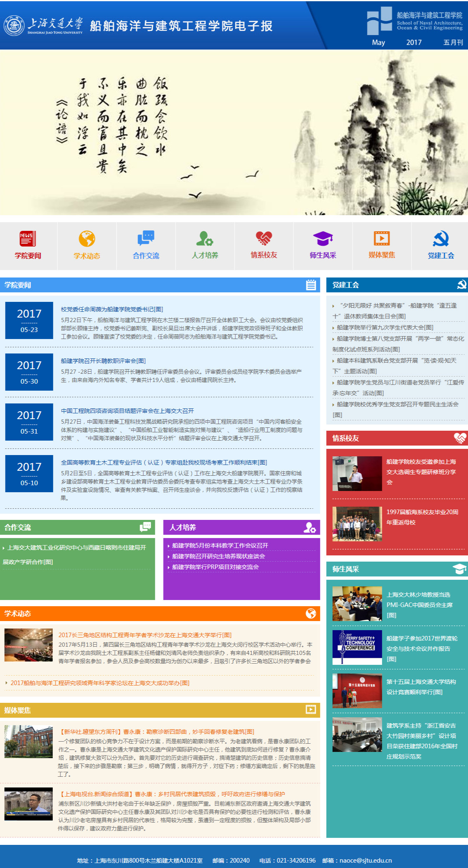
Task: Select the 师生风采 graduation cap icon
Action: [323, 239]
